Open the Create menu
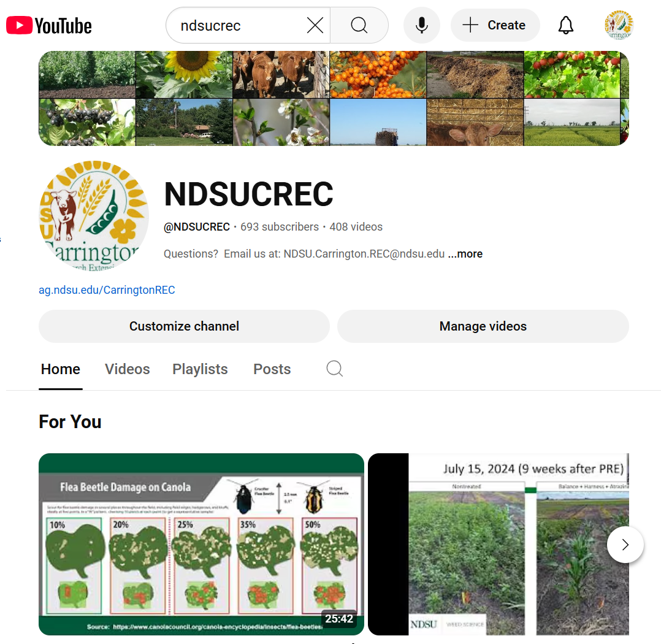 [495, 25]
